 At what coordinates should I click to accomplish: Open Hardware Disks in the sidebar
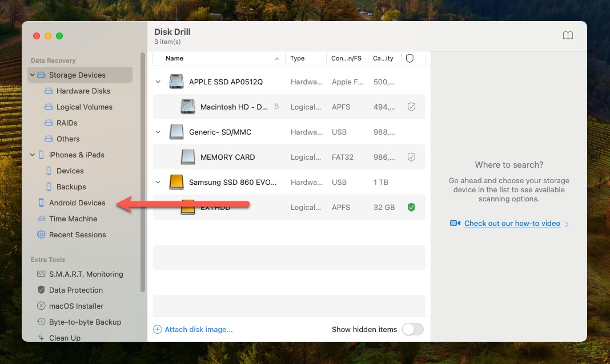coord(83,91)
